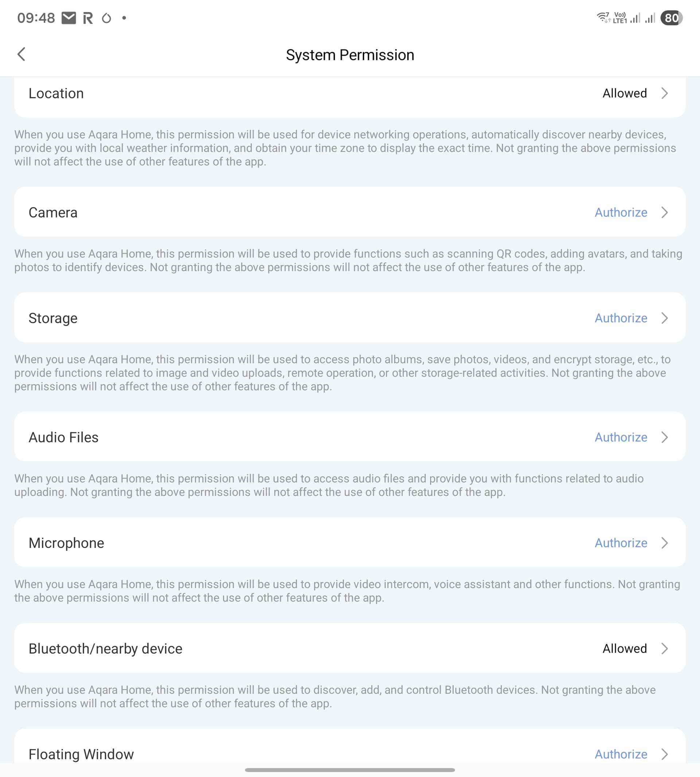Tap chevron beside Audio Files
Image resolution: width=700 pixels, height=777 pixels.
[x=664, y=437]
